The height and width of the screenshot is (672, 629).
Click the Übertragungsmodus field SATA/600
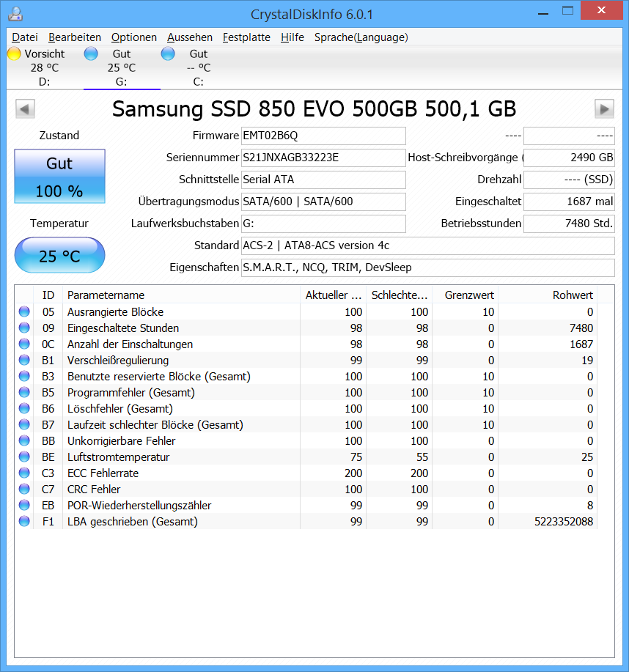pos(323,202)
